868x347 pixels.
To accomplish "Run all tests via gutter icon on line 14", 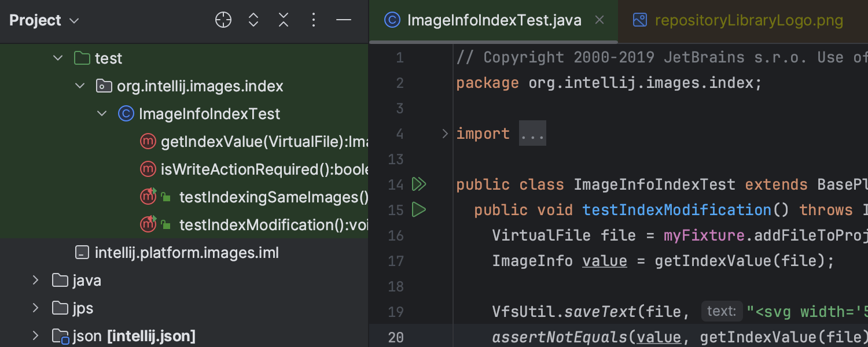I will [418, 184].
